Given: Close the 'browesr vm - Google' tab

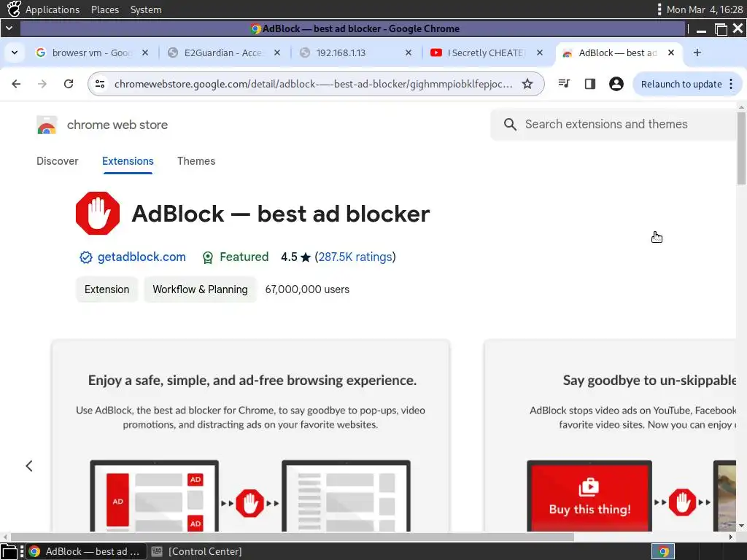Looking at the screenshot, I should 145,52.
